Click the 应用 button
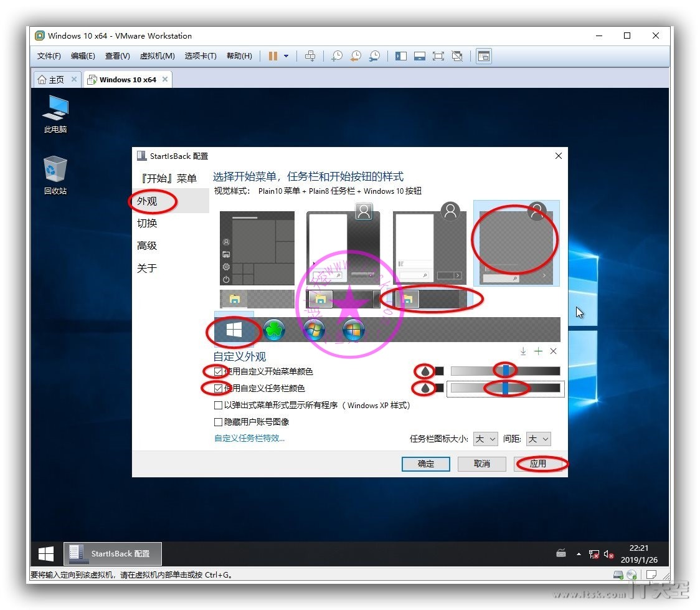Screen dimensions: 700x610 tap(538, 464)
